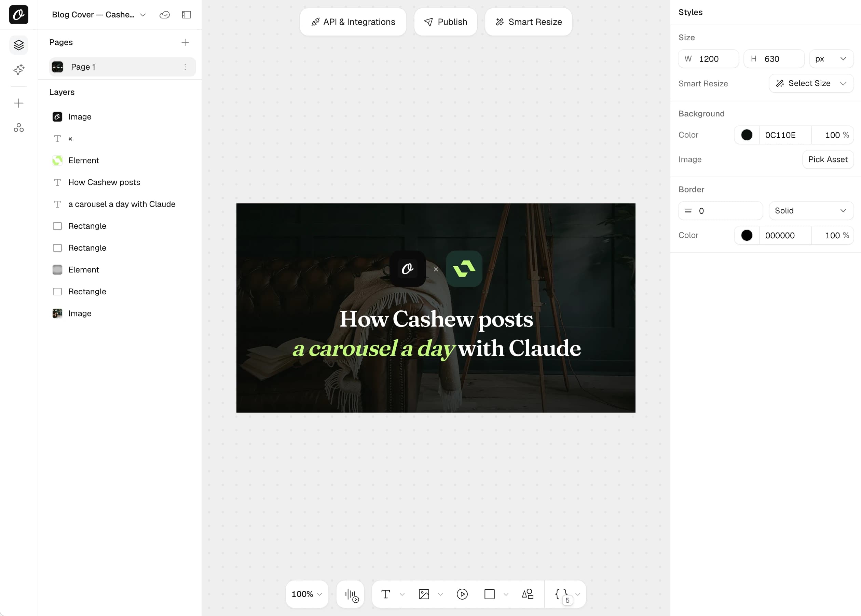Toggle the left panel collapse icon
This screenshot has height=616, width=861.
click(186, 15)
